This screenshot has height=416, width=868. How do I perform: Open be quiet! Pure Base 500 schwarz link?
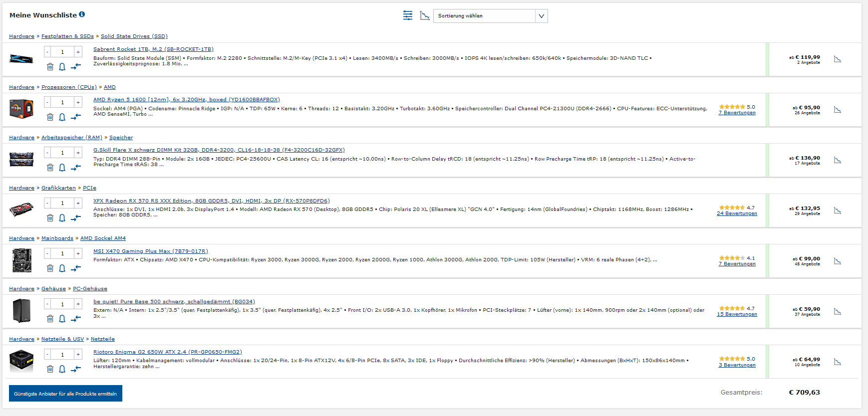(x=174, y=301)
